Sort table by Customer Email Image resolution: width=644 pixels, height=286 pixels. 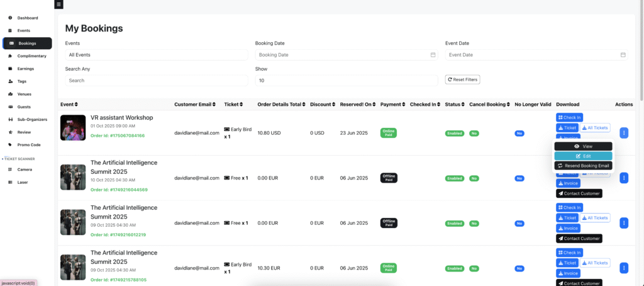[196, 104]
